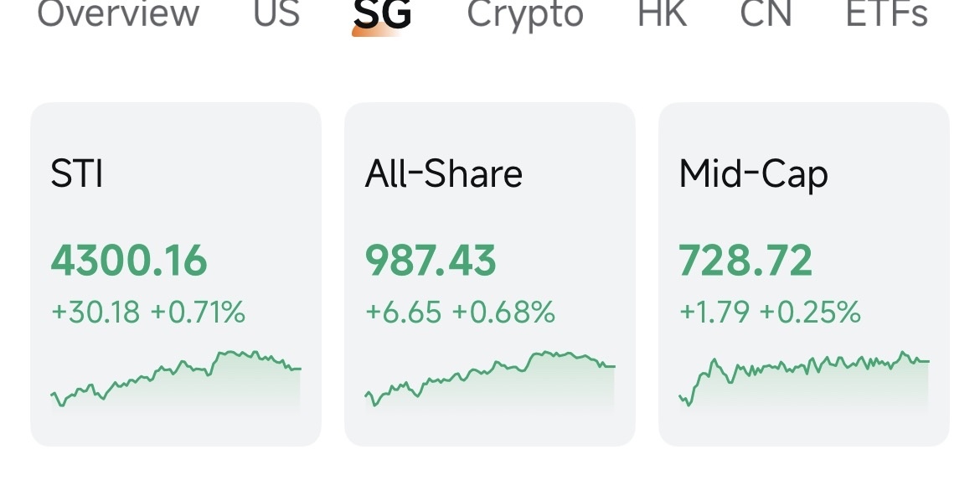This screenshot has height=496, width=980.
Task: Select the SG tab
Action: coord(383,14)
